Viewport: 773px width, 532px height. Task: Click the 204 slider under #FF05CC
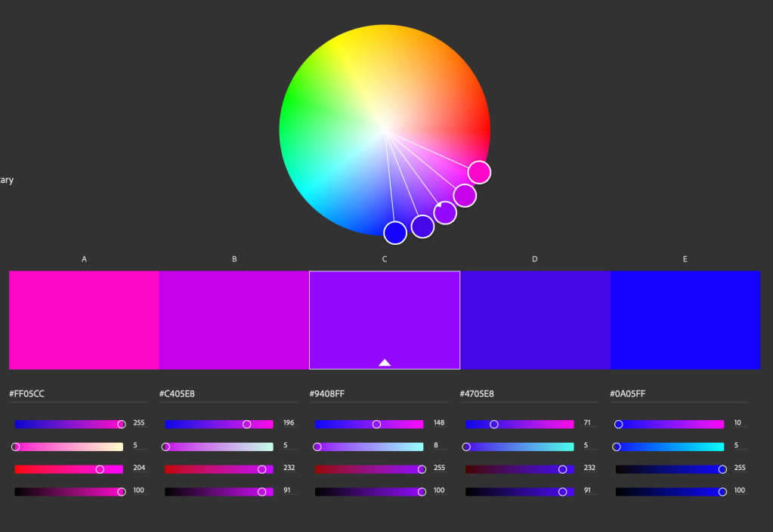pyautogui.click(x=100, y=469)
